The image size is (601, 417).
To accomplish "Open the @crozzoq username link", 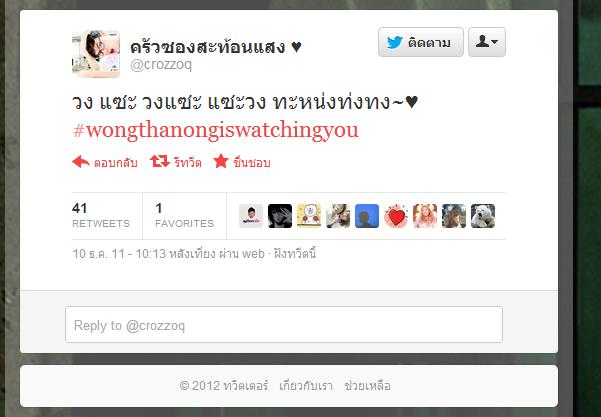I will 161,64.
